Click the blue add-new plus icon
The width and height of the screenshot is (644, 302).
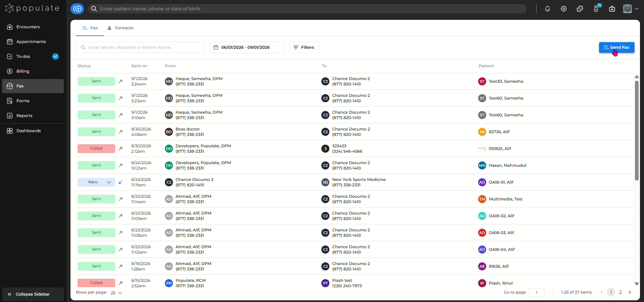[x=77, y=9]
